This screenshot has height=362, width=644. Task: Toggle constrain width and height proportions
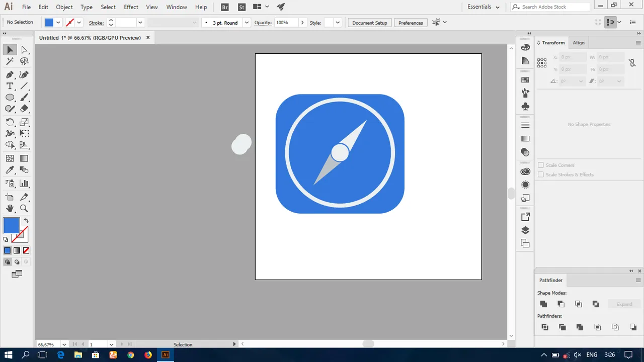click(x=632, y=63)
